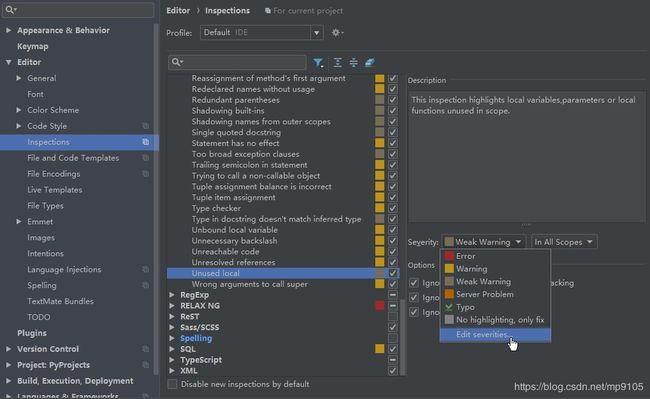This screenshot has height=399, width=650.
Task: Open the Plugins settings page
Action: pos(32,333)
